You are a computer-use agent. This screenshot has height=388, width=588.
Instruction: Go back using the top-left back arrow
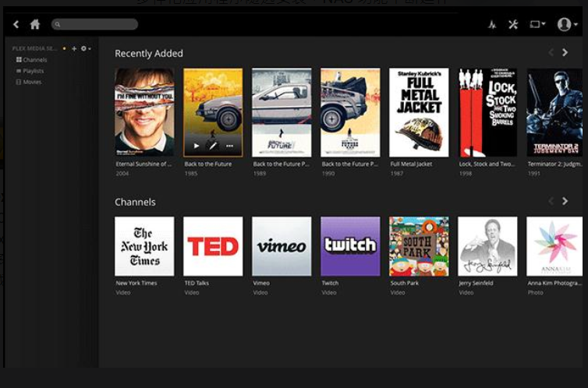pos(16,25)
